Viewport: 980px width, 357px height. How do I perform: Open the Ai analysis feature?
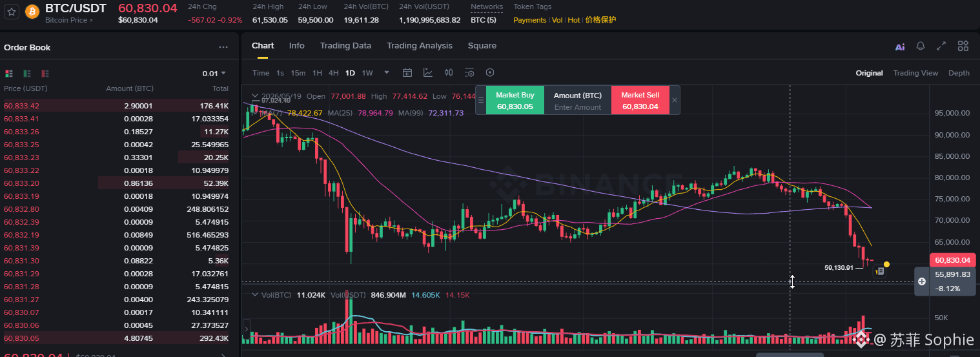pyautogui.click(x=900, y=46)
